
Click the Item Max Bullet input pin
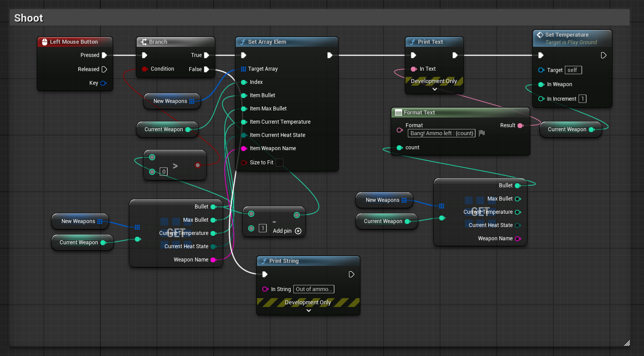244,109
